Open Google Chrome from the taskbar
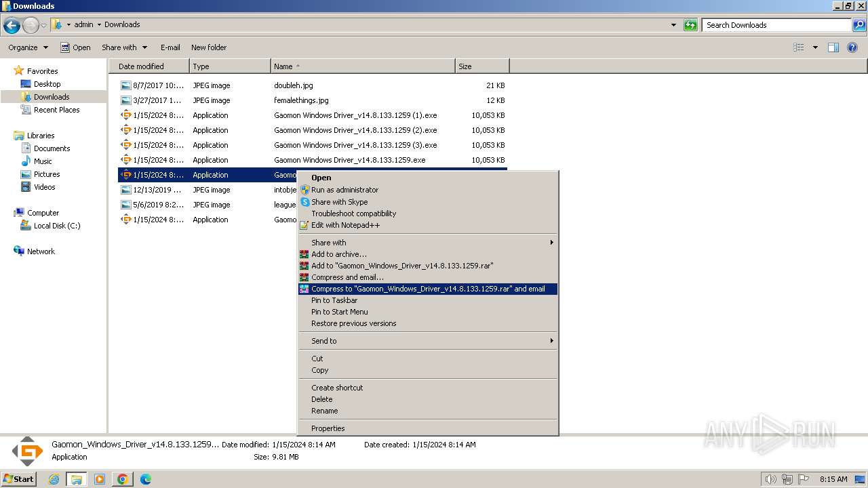 pyautogui.click(x=123, y=479)
